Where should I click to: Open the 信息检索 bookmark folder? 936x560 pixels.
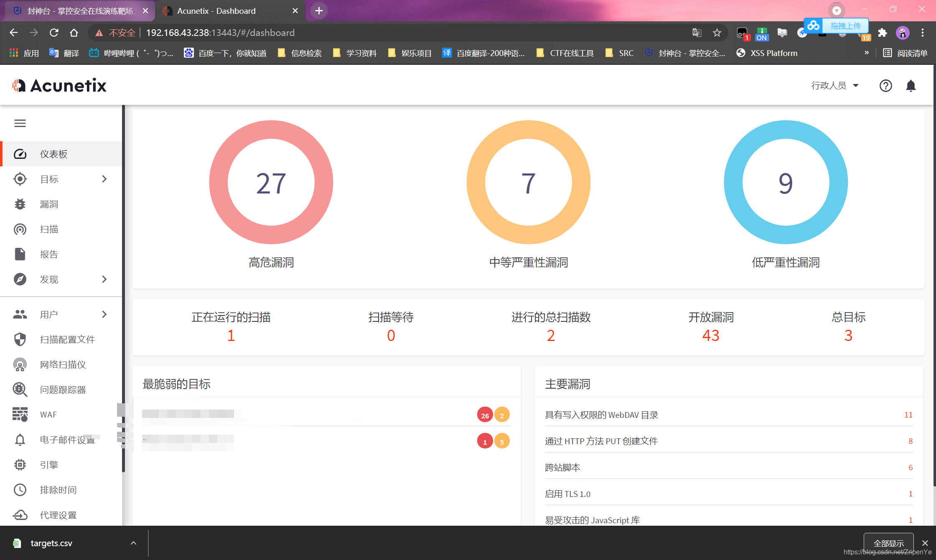tap(300, 53)
